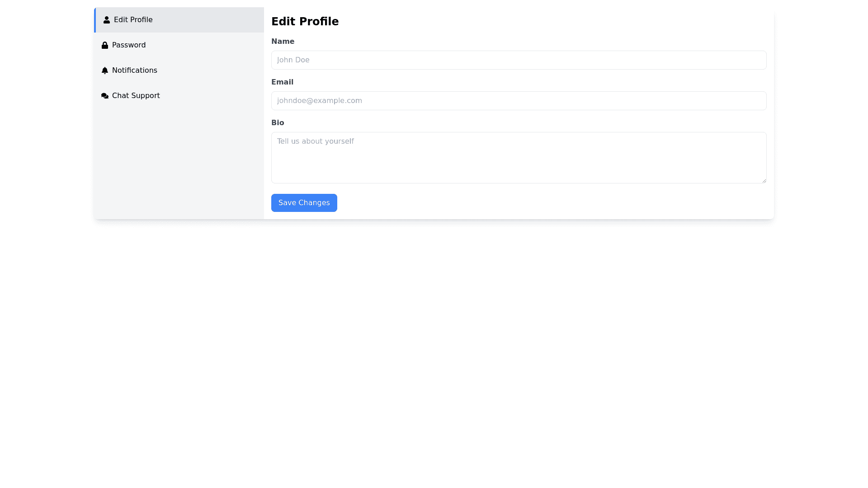This screenshot has height=488, width=868.
Task: Click the Bio textarea resize handle
Action: [x=764, y=181]
